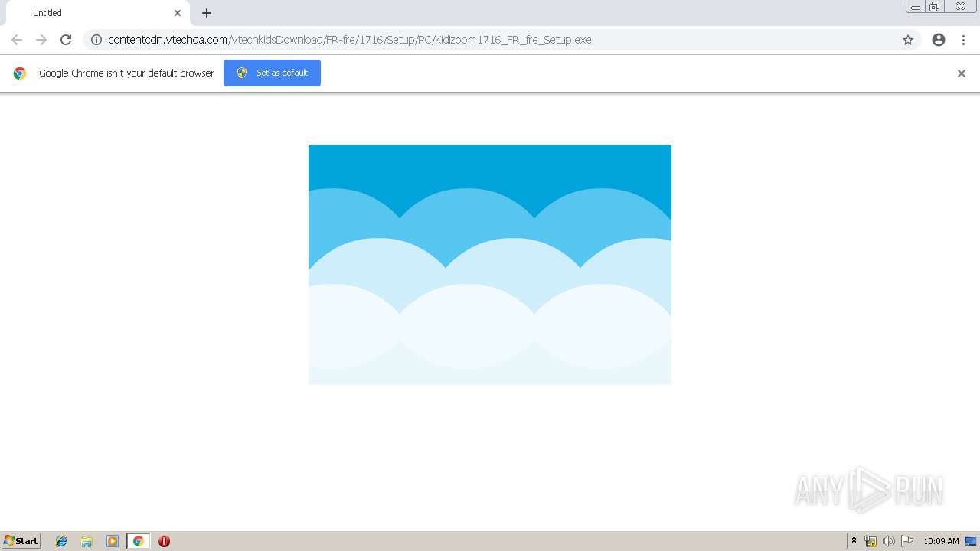The image size is (980, 551).
Task: Open the Chrome profile avatar
Action: pos(939,40)
